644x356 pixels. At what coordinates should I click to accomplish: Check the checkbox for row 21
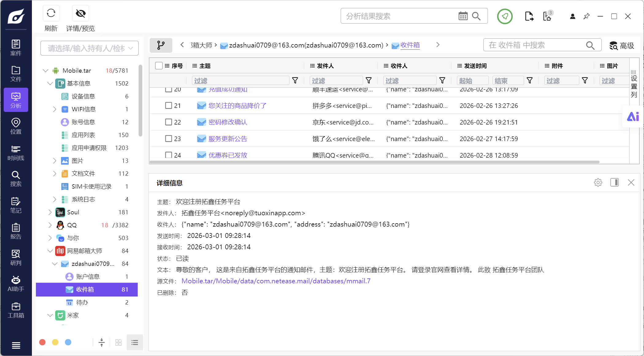[169, 105]
